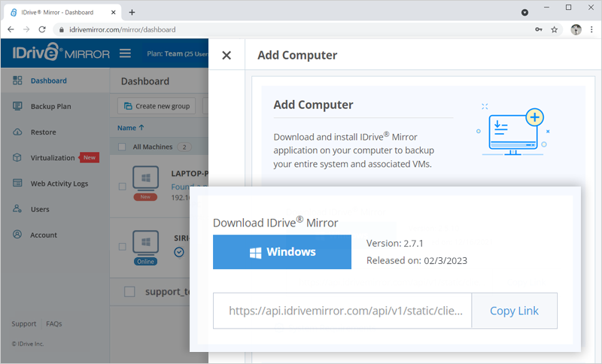Click the All Machines count badge
602x364 pixels.
point(184,147)
